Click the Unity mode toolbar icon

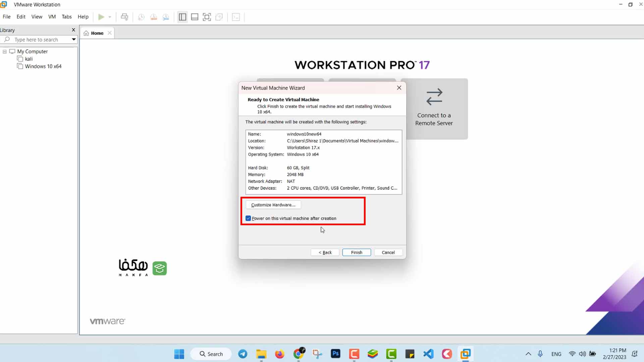(219, 17)
